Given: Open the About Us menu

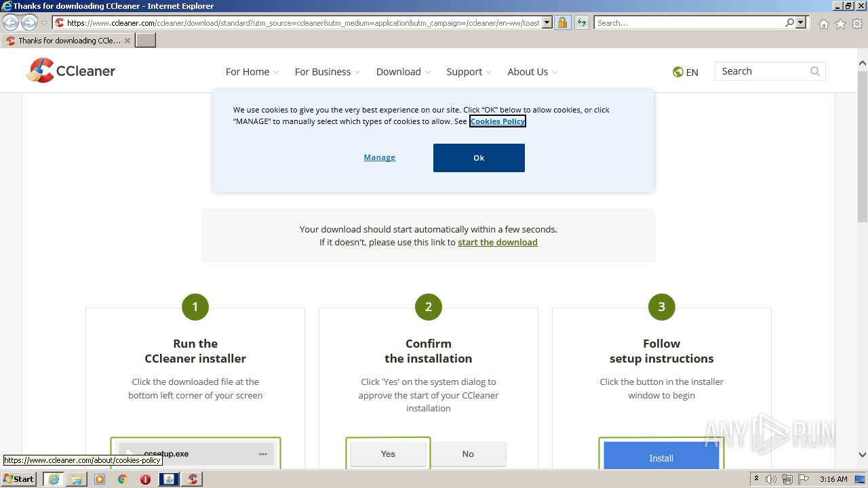Looking at the screenshot, I should click(532, 72).
